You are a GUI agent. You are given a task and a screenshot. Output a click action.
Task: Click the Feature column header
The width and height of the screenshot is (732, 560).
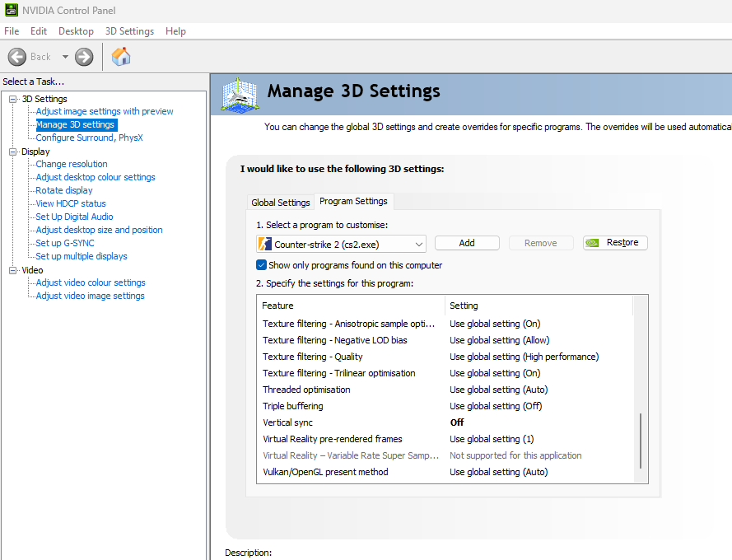(x=351, y=306)
